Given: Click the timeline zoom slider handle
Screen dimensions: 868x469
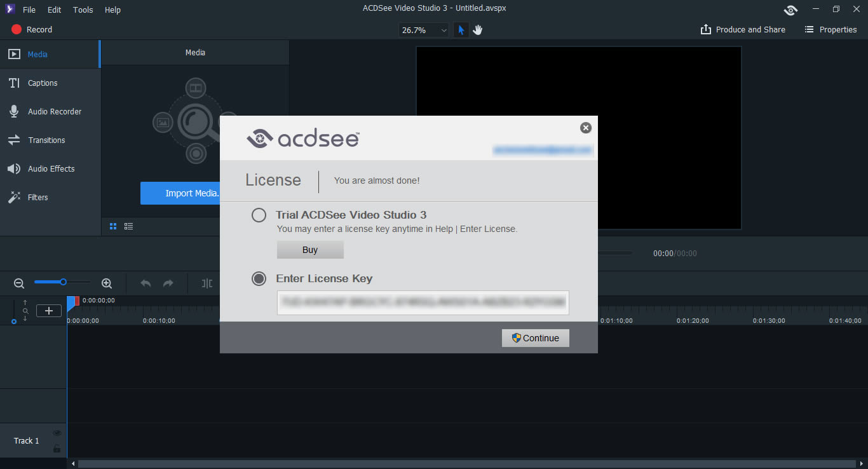Looking at the screenshot, I should [x=64, y=282].
